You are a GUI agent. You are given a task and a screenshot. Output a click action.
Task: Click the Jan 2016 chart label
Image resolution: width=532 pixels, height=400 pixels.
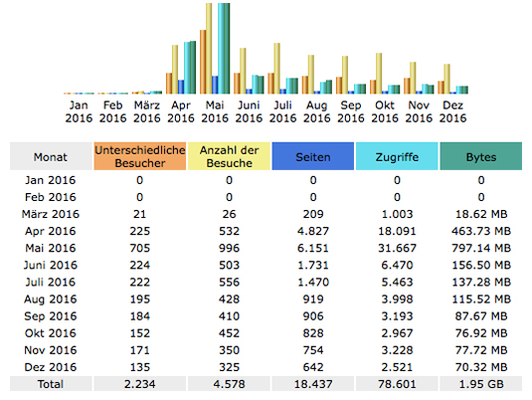pyautogui.click(x=79, y=111)
